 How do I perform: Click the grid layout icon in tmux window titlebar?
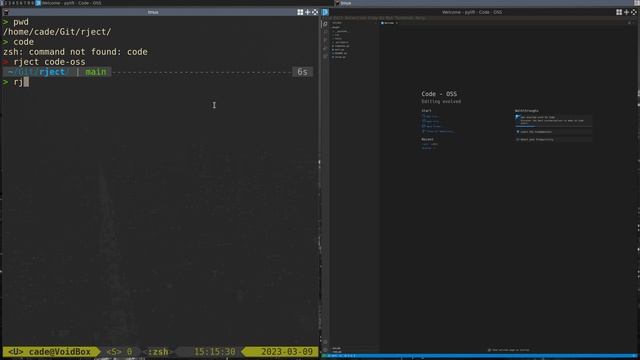[300, 12]
